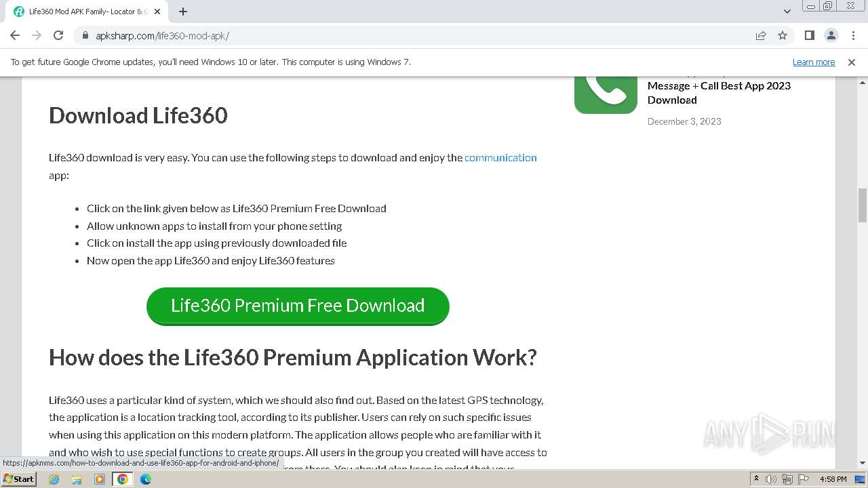Open Action Center flag icon

[x=804, y=479]
